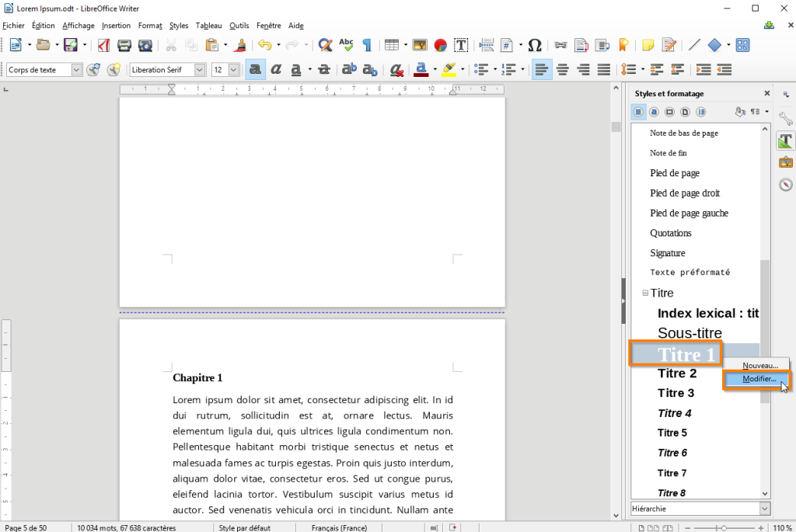Toggle formatting marks pilcrow button

(367, 45)
